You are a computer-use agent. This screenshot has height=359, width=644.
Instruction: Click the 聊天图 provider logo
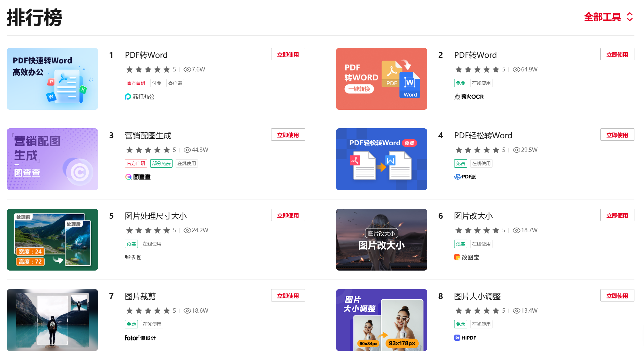click(x=133, y=257)
